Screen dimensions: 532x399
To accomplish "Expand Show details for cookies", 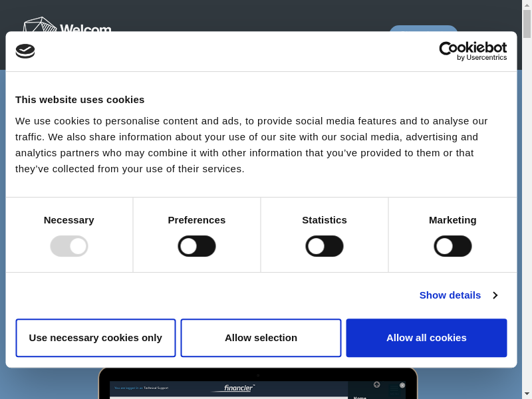I will pos(450,295).
